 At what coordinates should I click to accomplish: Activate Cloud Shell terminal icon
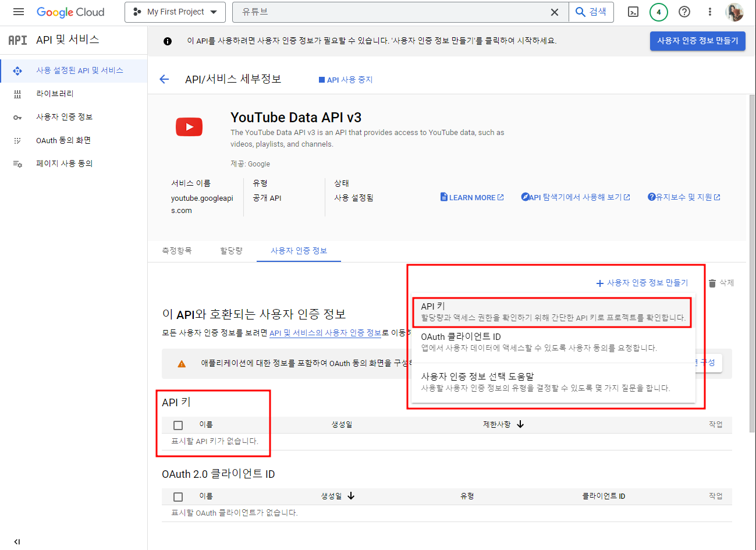coord(633,12)
